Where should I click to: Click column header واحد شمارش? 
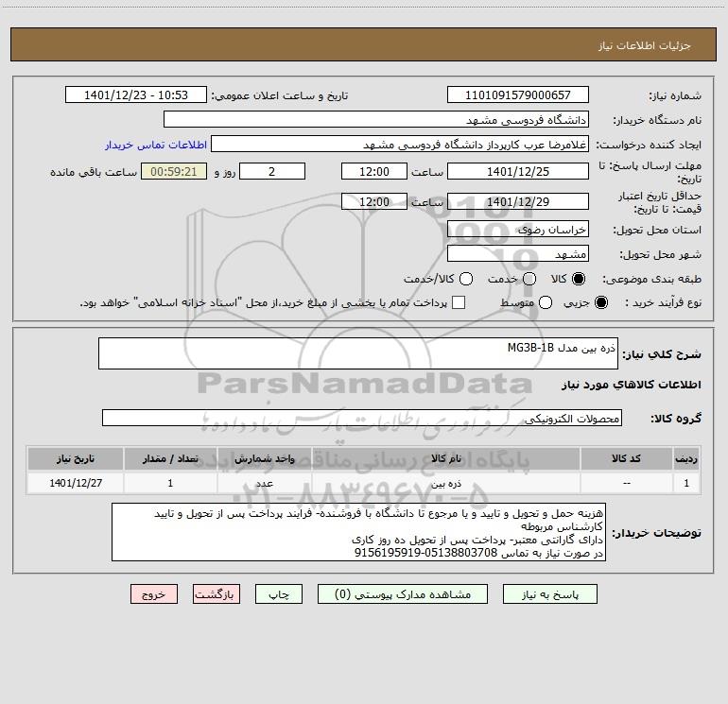point(264,458)
